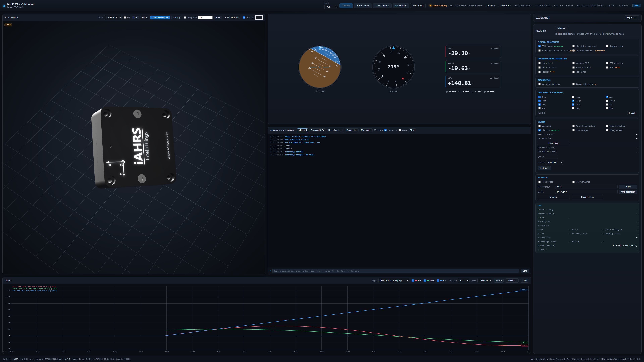Open the Diagnostics view

click(352, 130)
